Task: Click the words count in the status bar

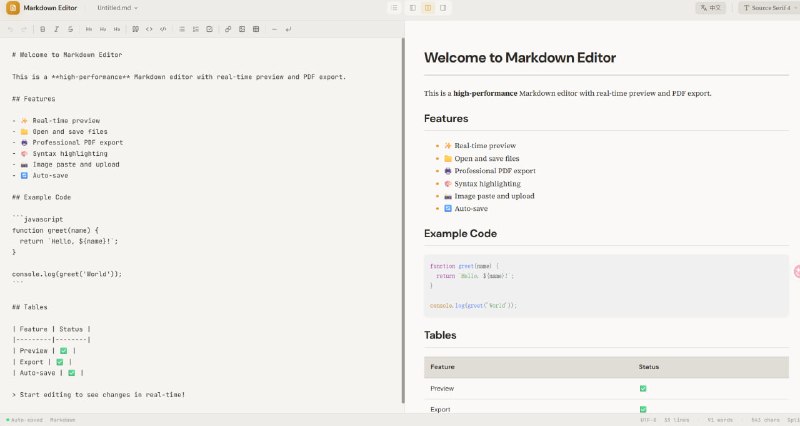Action: 720,420
